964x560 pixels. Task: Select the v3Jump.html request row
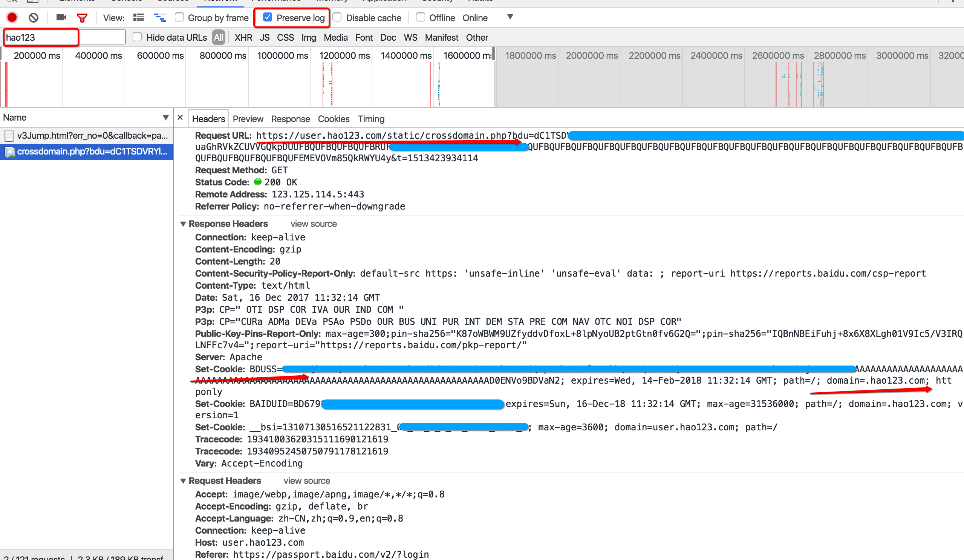[x=87, y=135]
